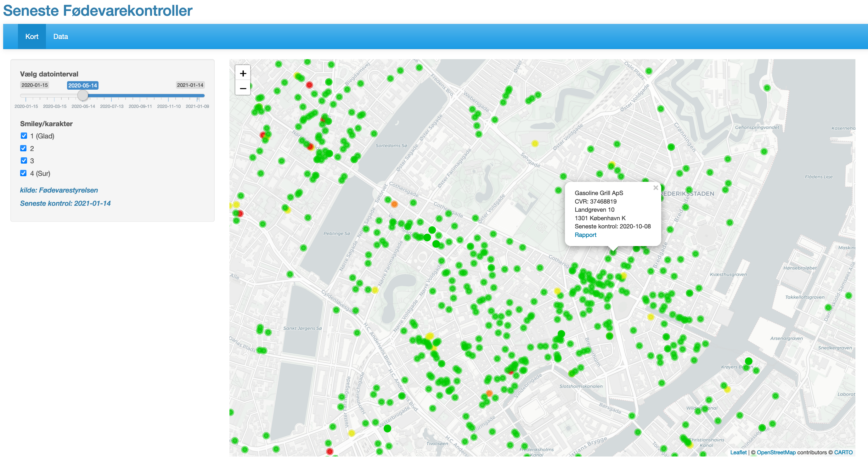Toggle the 1 (Glad) checkbox
The width and height of the screenshot is (868, 465).
24,136
